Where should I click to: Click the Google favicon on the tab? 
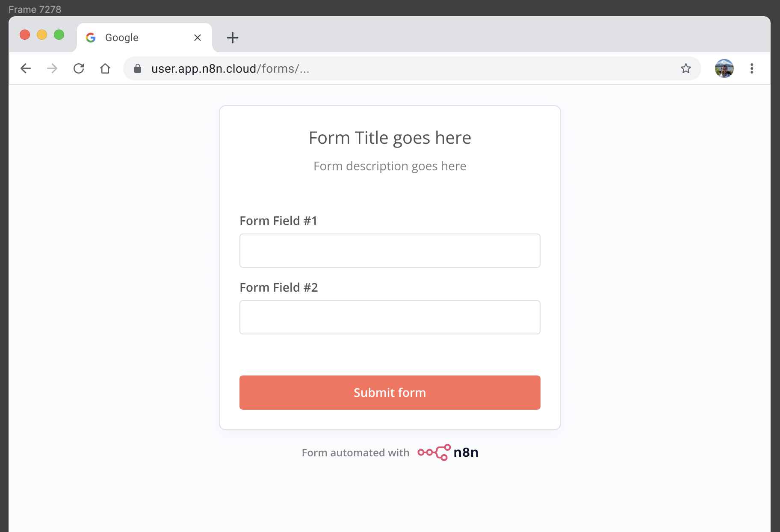pyautogui.click(x=91, y=38)
